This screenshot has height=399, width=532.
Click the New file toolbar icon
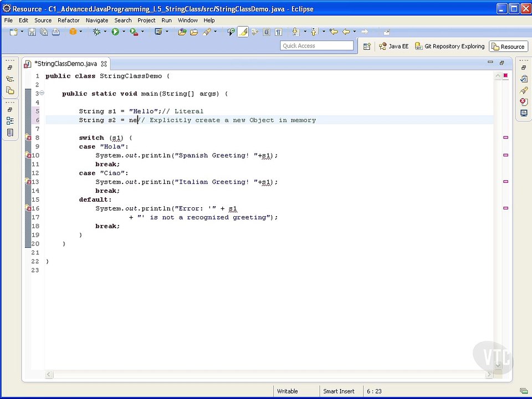point(13,32)
